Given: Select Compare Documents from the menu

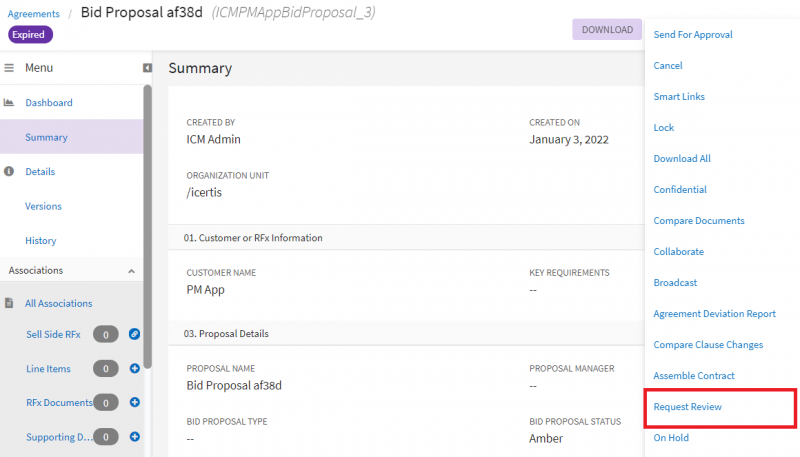Looking at the screenshot, I should tap(698, 220).
